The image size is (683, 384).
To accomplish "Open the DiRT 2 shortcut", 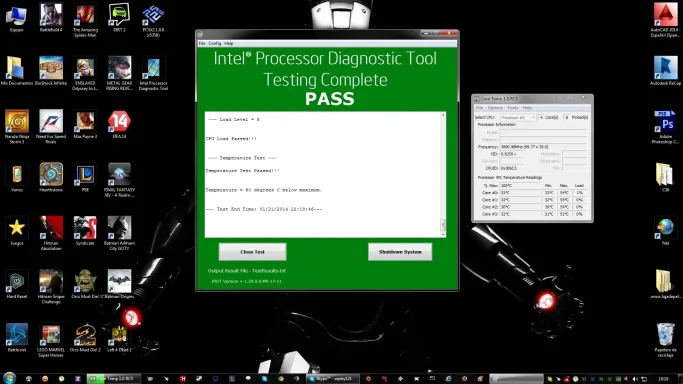I will 119,16.
